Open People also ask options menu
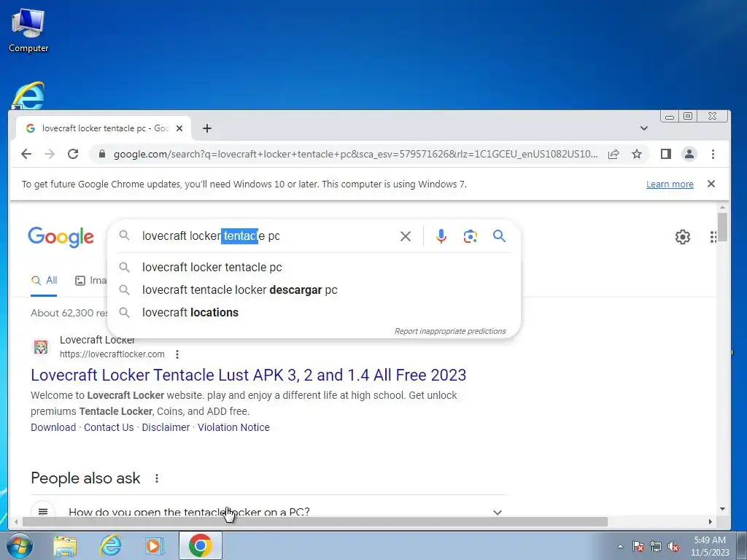The height and width of the screenshot is (560, 747). [x=157, y=478]
